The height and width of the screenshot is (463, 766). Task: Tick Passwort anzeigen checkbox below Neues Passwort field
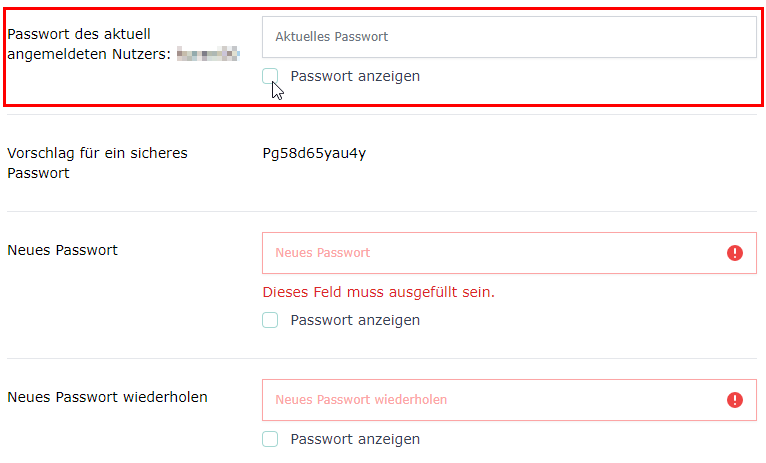click(x=270, y=320)
